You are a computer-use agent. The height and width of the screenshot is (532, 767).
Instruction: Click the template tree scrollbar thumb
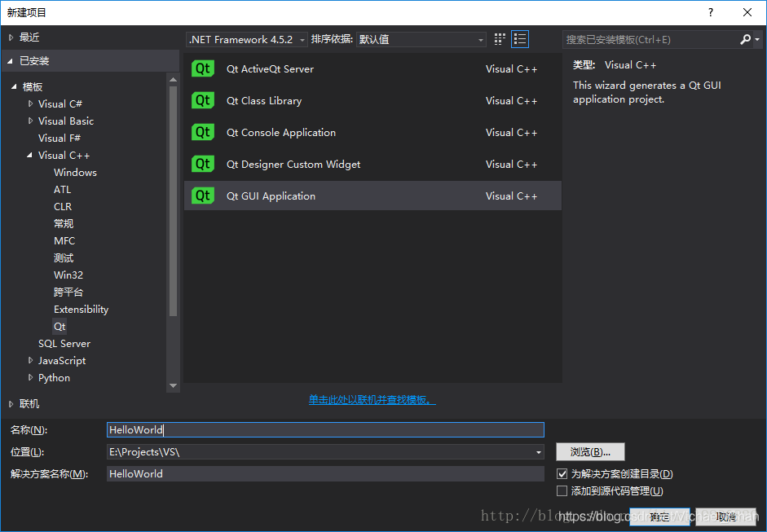[173, 201]
